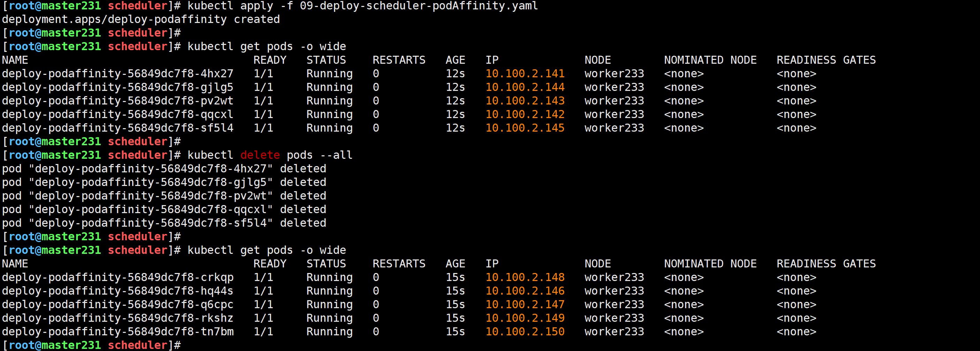This screenshot has height=351, width=980.
Task: Click IP address 10.100.2.142
Action: pos(525,114)
